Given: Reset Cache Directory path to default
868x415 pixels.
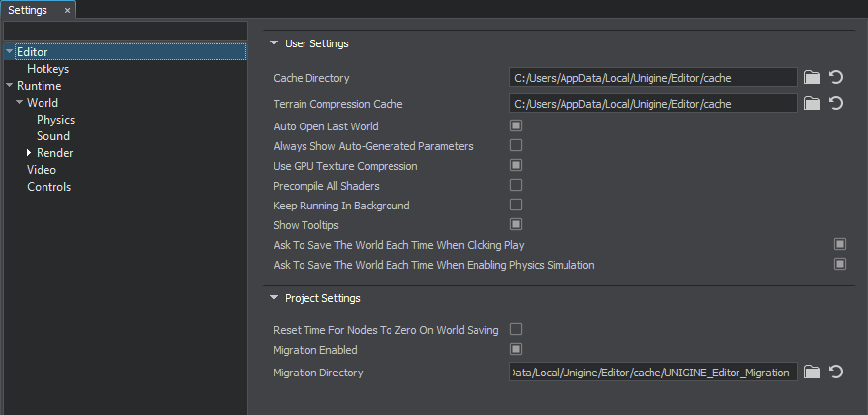Looking at the screenshot, I should pyautogui.click(x=835, y=77).
